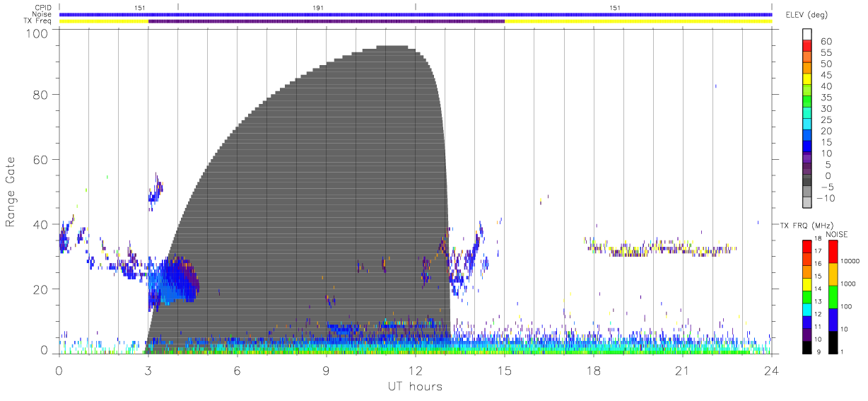Select the 21 tick label on UT hours axis
The width and height of the screenshot is (868, 401).
tap(683, 371)
